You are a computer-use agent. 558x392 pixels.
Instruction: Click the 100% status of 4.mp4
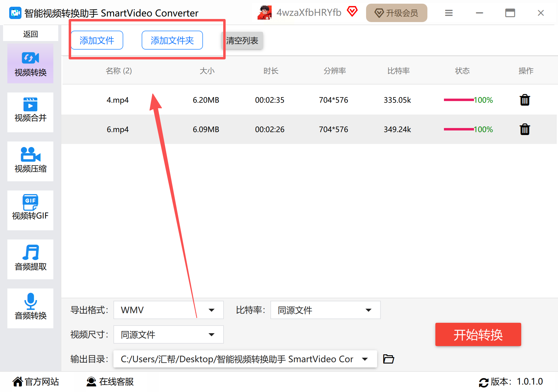click(483, 100)
